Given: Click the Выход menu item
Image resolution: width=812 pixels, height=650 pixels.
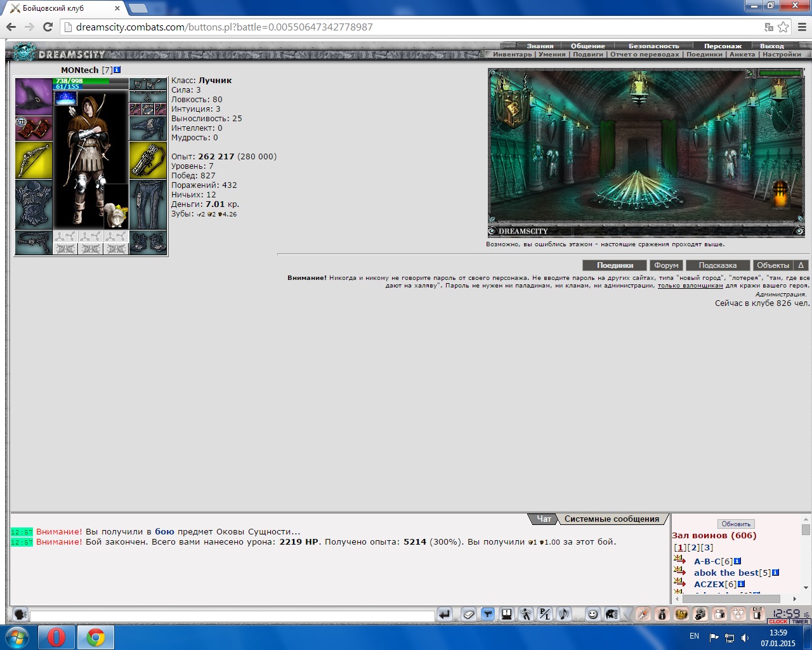Looking at the screenshot, I should point(772,46).
